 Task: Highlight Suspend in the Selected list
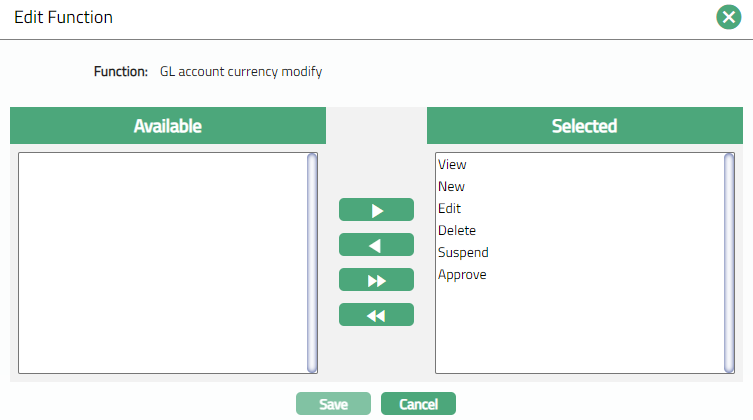(463, 253)
